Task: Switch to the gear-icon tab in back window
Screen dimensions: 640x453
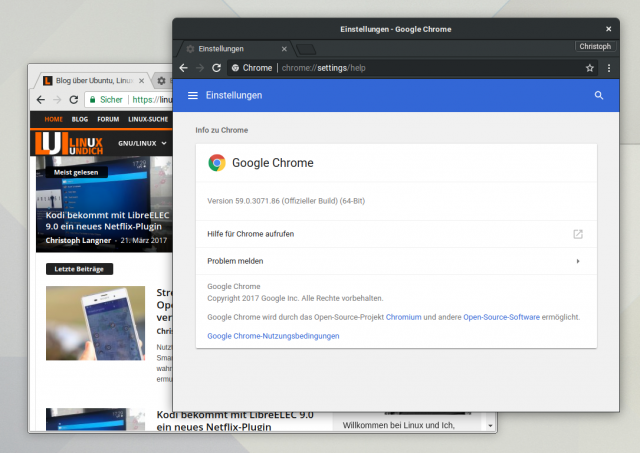Action: point(162,81)
